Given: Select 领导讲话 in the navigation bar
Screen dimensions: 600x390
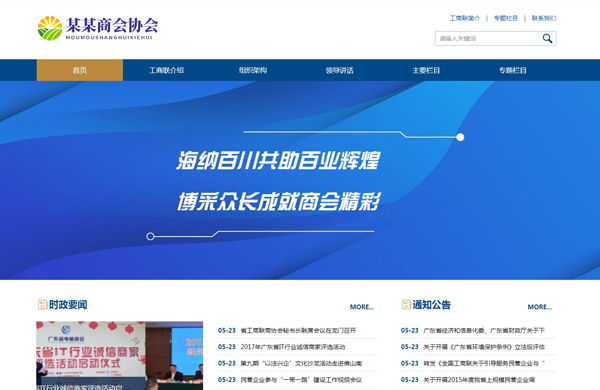Looking at the screenshot, I should point(339,70).
